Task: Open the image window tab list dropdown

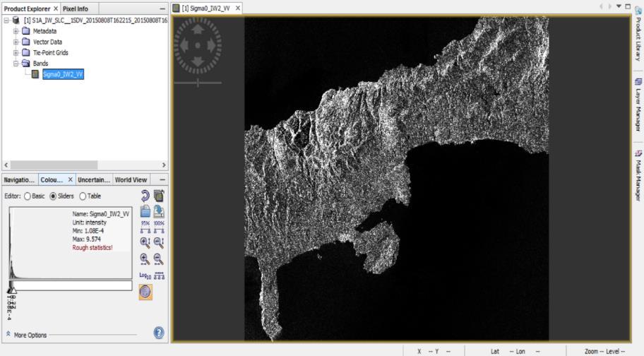Action: tap(619, 6)
